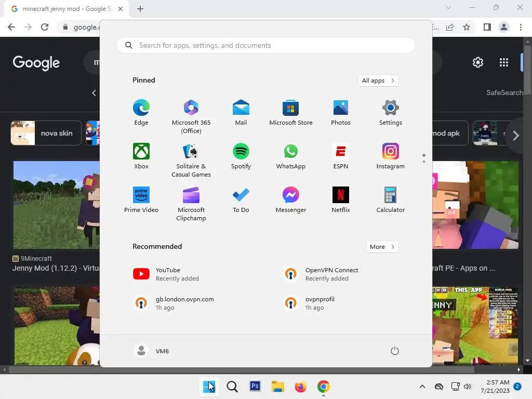532x399 pixels.
Task: Open Settings from the pinned apps
Action: coord(391,113)
